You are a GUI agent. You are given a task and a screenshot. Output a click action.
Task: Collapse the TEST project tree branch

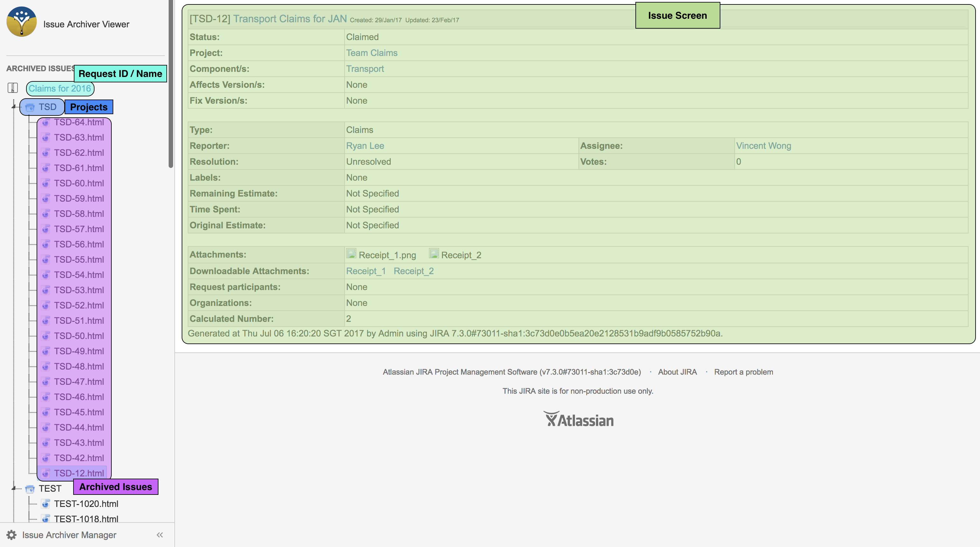pyautogui.click(x=14, y=488)
